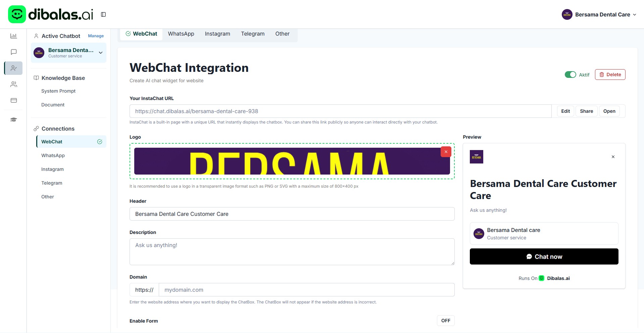Viewport: 644px width, 333px height.
Task: Collapse sidebar using panel toggle icon
Action: (x=103, y=14)
